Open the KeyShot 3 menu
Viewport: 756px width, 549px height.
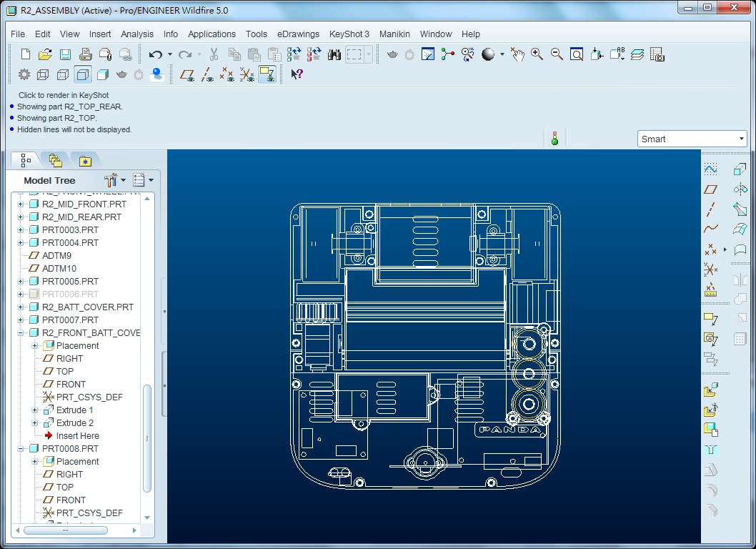[x=349, y=34]
